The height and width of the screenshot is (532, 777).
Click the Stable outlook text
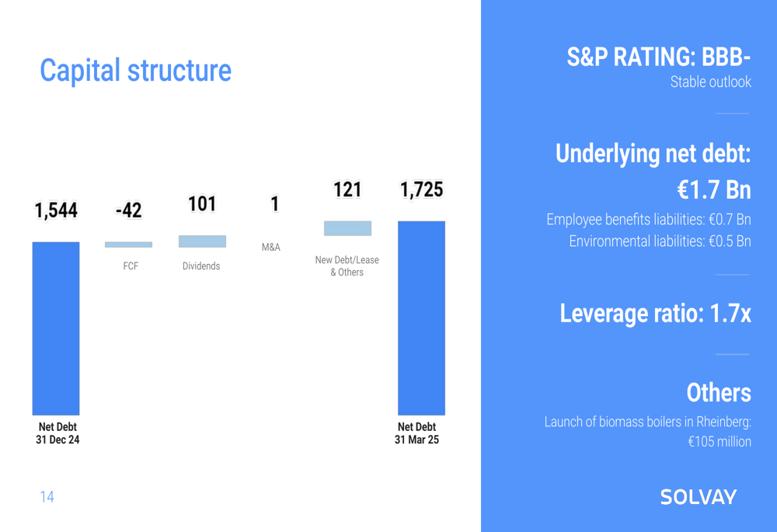(x=711, y=82)
